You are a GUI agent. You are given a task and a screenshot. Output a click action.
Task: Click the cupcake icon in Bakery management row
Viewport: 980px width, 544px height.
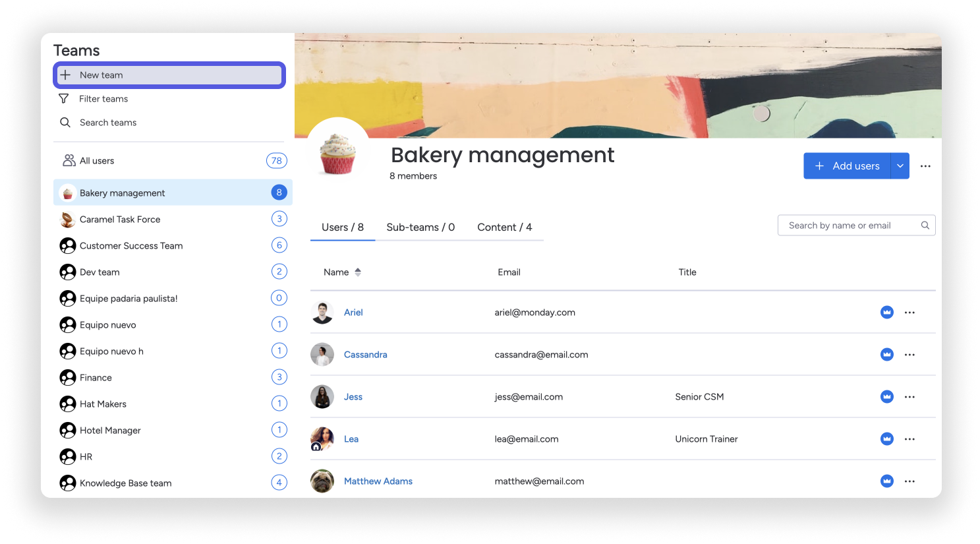point(67,193)
